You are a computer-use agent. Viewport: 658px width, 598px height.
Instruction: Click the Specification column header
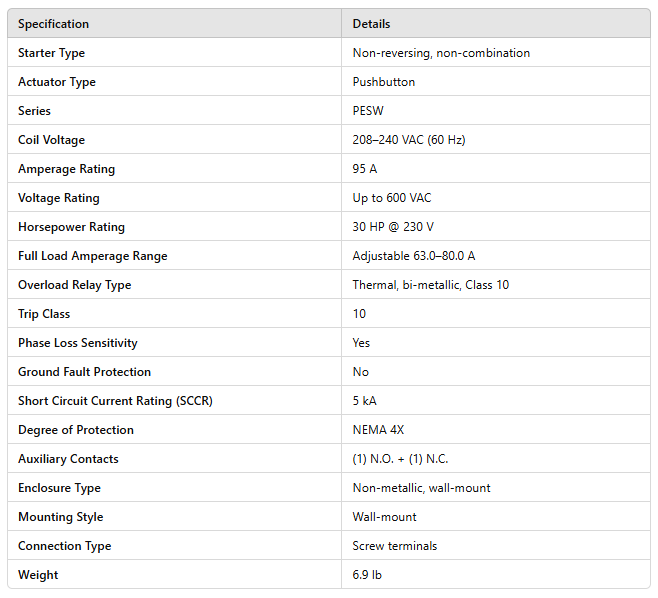[x=53, y=24]
